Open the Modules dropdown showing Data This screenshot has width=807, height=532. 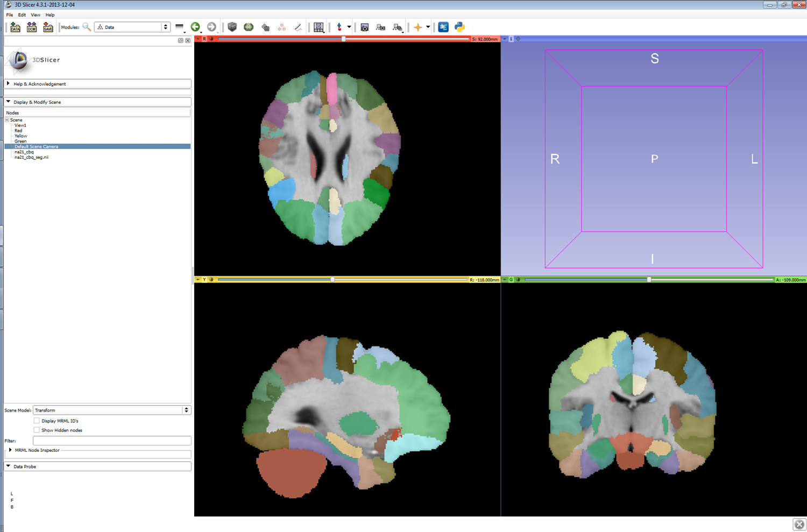tap(132, 27)
